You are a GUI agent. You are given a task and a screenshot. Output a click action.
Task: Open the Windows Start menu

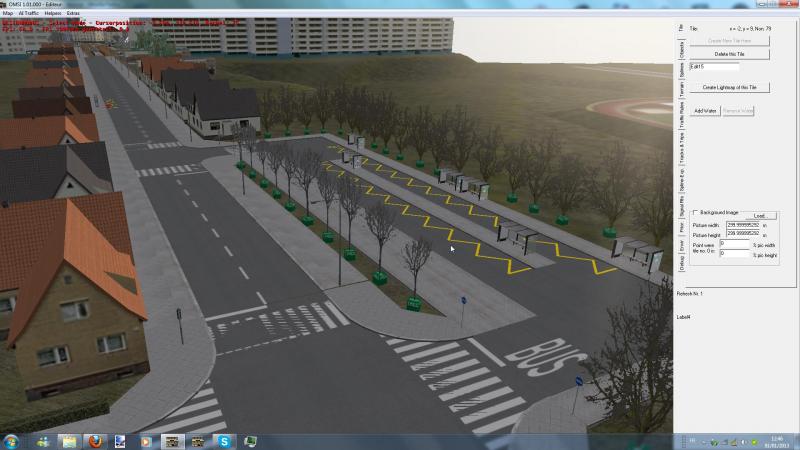coord(11,441)
